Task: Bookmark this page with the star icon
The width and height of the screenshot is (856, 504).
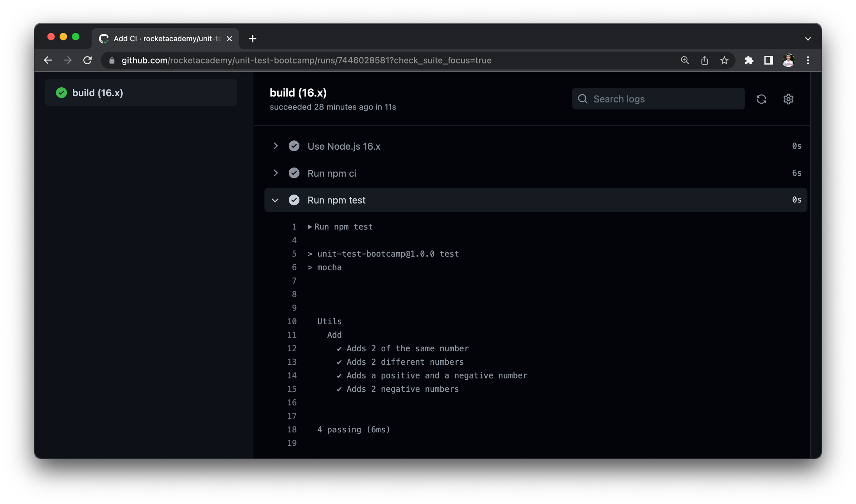Action: point(724,60)
